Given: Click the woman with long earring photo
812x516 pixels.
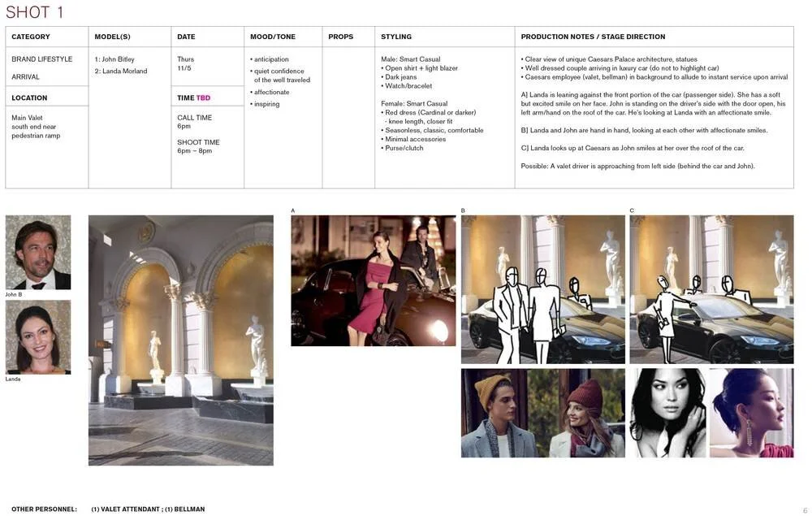Looking at the screenshot, I should pyautogui.click(x=751, y=413).
